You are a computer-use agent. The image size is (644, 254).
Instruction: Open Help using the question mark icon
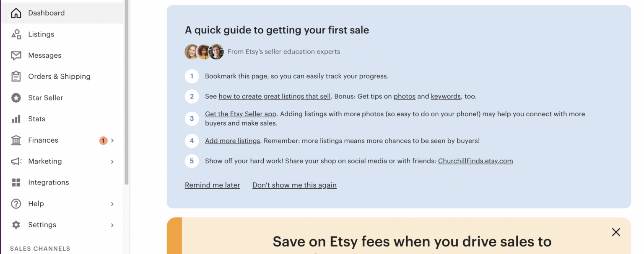pos(16,203)
